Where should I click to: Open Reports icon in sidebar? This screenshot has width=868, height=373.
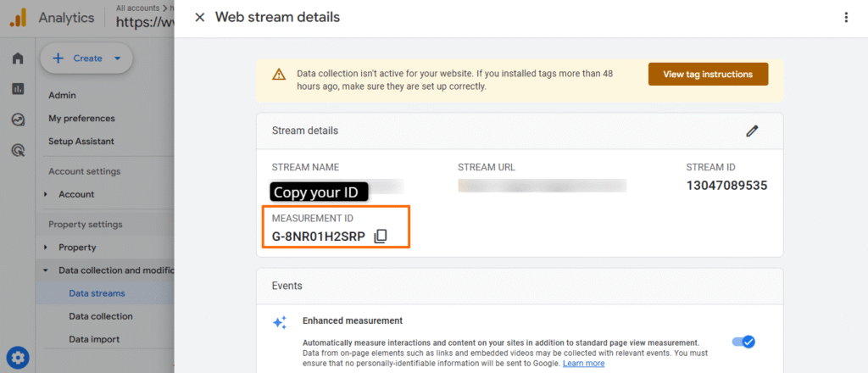click(x=18, y=89)
